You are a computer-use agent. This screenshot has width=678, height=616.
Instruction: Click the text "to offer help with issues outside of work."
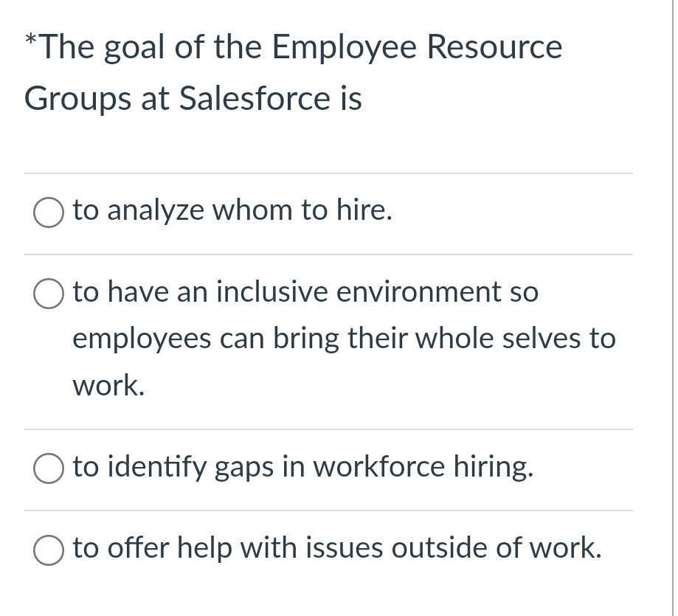tap(336, 548)
